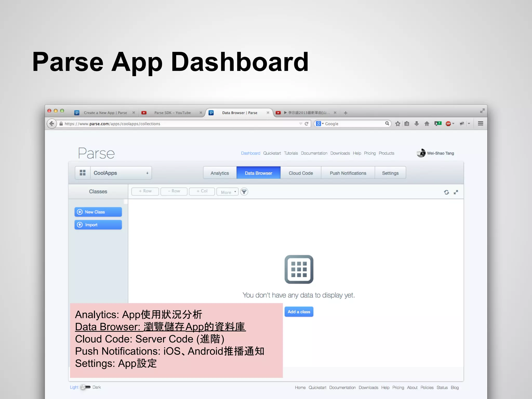This screenshot has width=532, height=399.
Task: Enter browser full screen mode icon
Action: click(x=482, y=111)
